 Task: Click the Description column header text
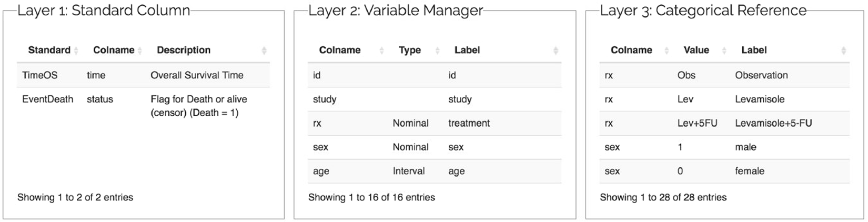184,50
